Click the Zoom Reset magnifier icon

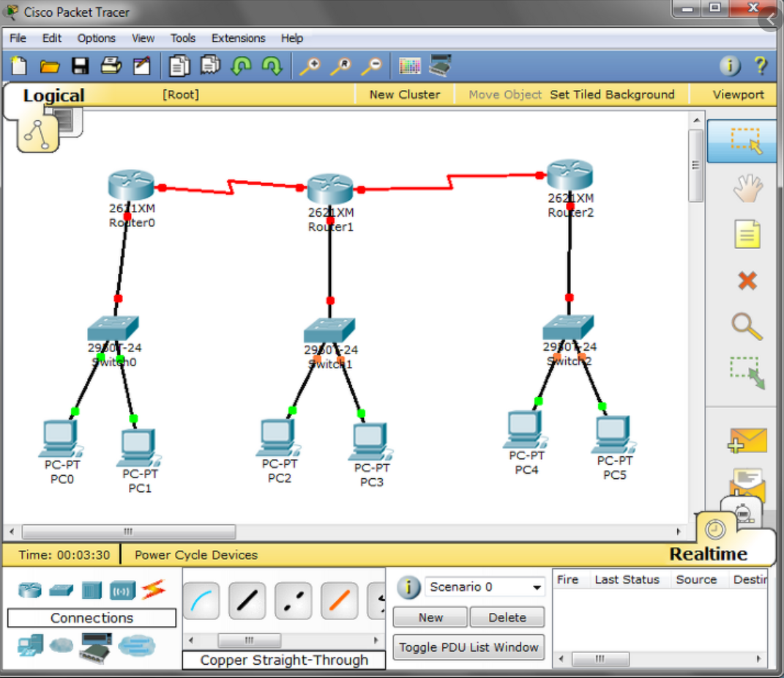tap(341, 66)
